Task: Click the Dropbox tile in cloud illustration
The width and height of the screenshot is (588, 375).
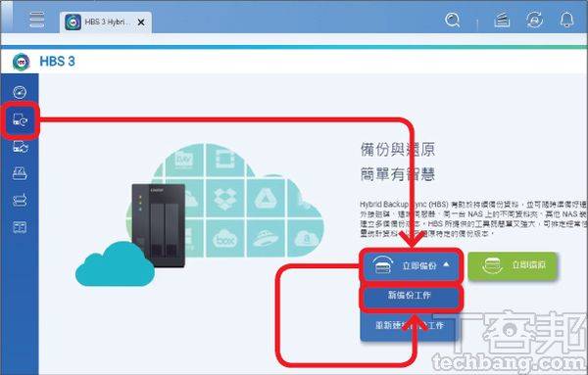Action: click(x=225, y=198)
